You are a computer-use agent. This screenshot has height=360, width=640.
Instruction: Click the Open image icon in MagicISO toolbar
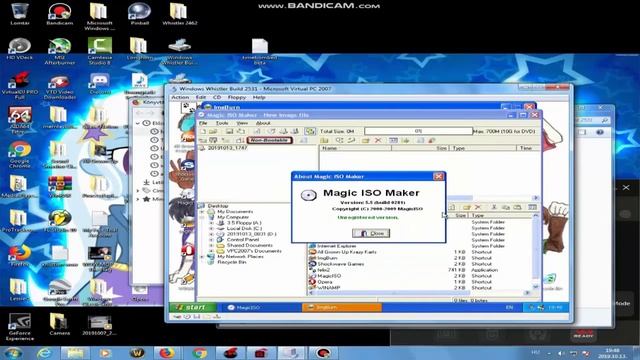click(x=213, y=131)
